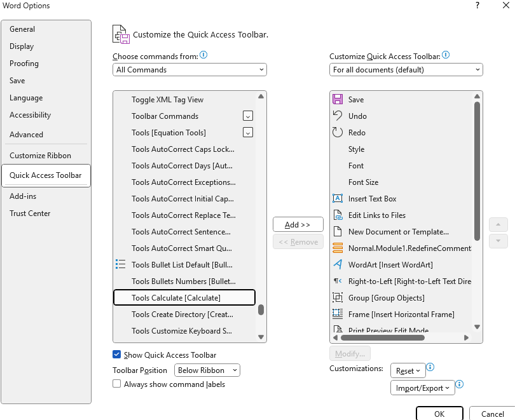515x420 pixels.
Task: Click the WordArt icon
Action: tap(338, 264)
